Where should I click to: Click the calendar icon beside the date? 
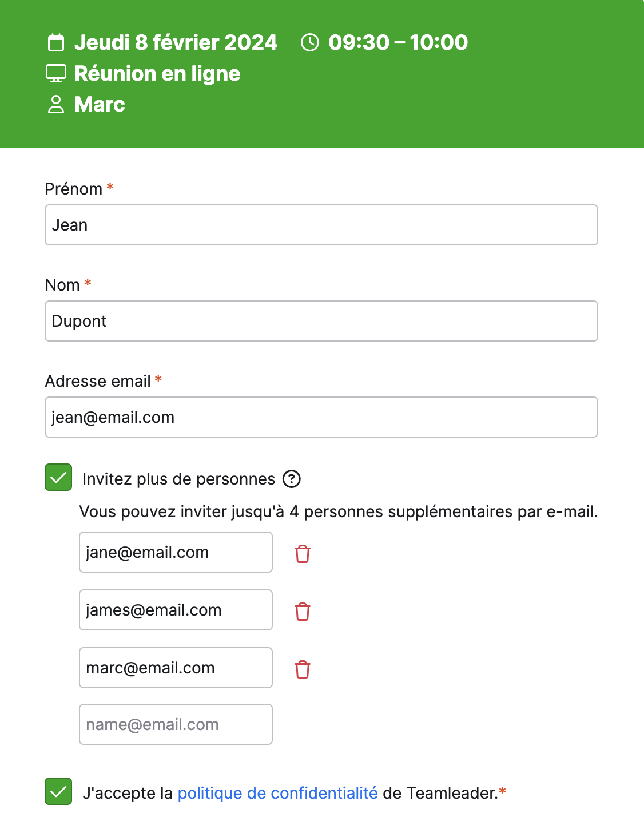click(x=56, y=43)
